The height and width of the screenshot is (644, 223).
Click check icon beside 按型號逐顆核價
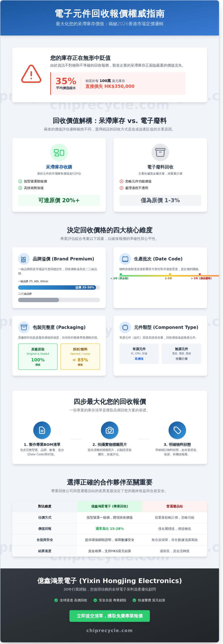20,181
